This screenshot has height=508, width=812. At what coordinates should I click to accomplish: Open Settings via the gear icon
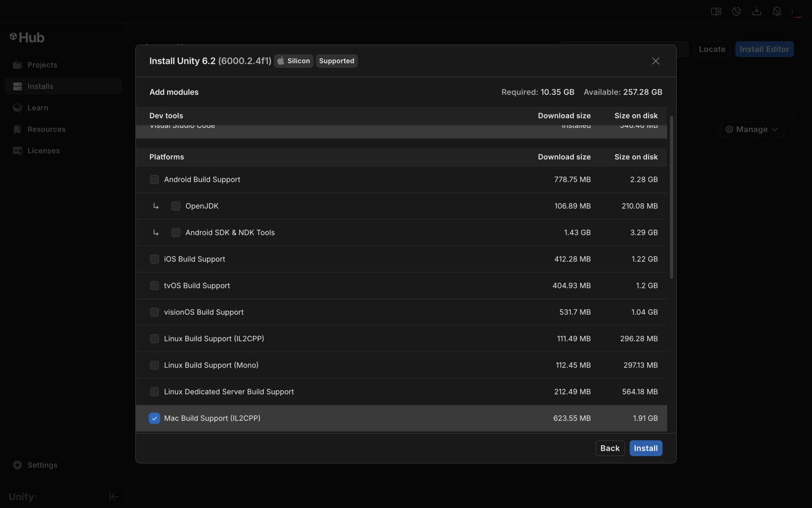tap(17, 465)
